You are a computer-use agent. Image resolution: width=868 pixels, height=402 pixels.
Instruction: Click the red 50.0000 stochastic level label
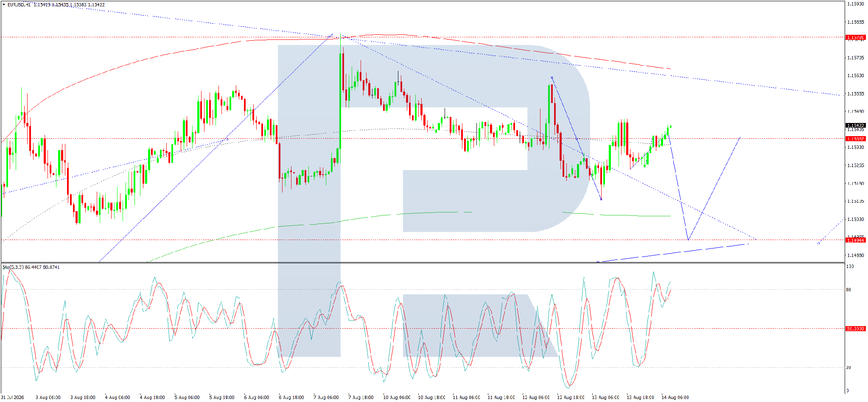[x=855, y=329]
